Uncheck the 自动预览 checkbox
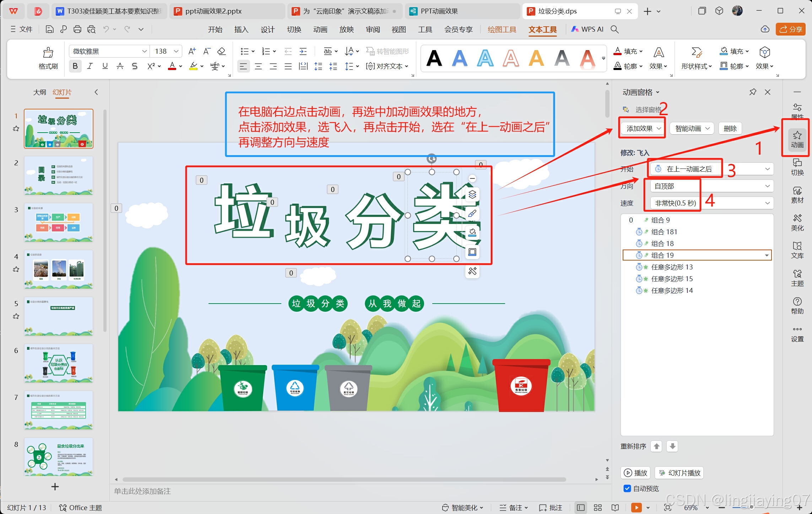Image resolution: width=812 pixels, height=514 pixels. point(627,488)
